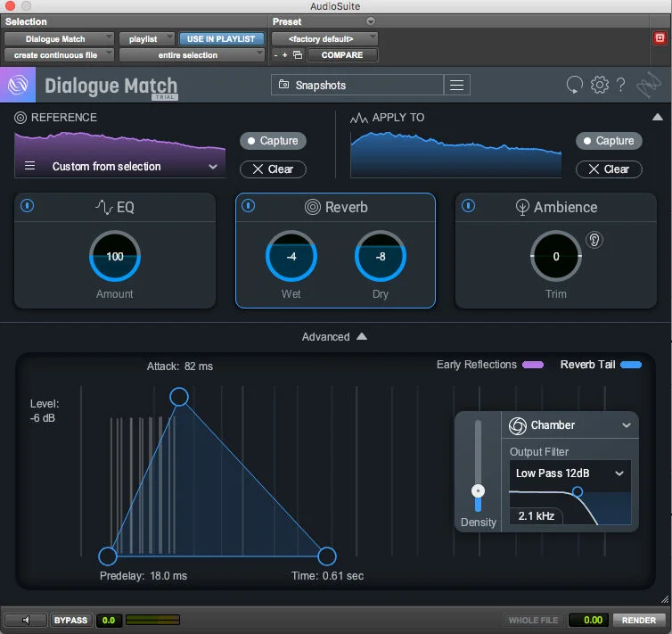This screenshot has width=672, height=634.
Task: Open the Chamber reverb type dropdown
Action: point(570,425)
